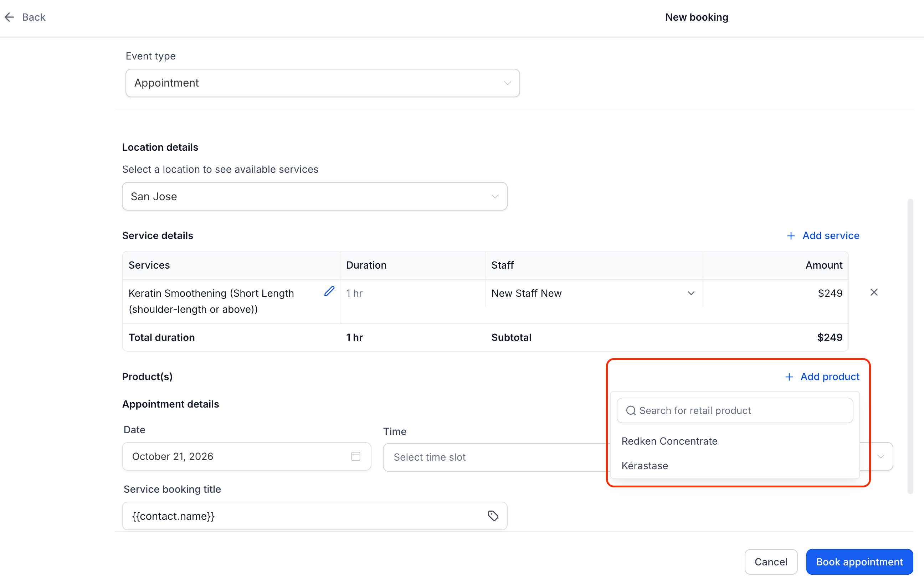
Task: Click the Back arrow icon
Action: 9,17
